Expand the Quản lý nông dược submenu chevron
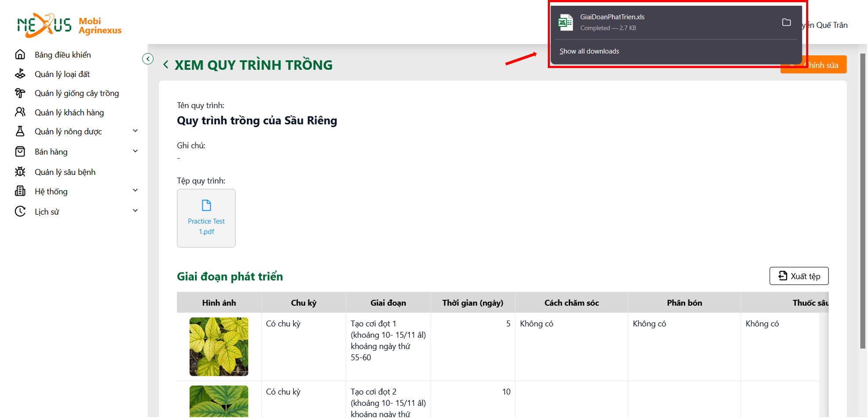The image size is (868, 418). click(x=135, y=131)
